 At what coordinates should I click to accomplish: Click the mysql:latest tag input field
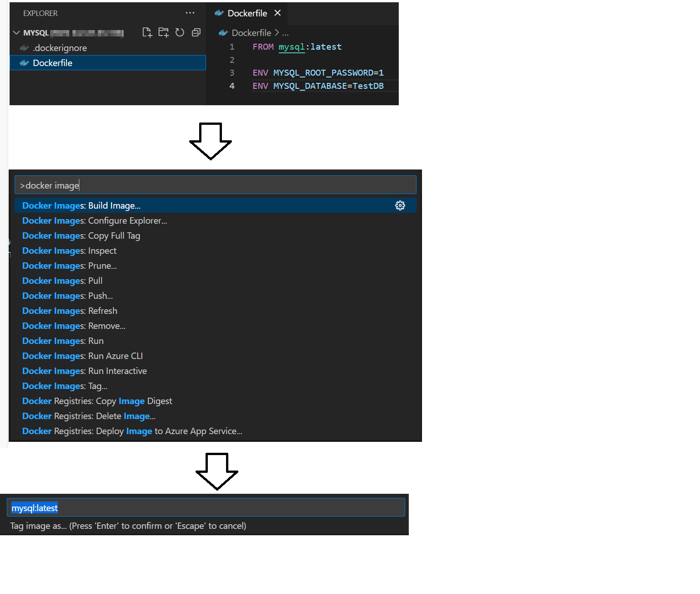[x=206, y=507]
